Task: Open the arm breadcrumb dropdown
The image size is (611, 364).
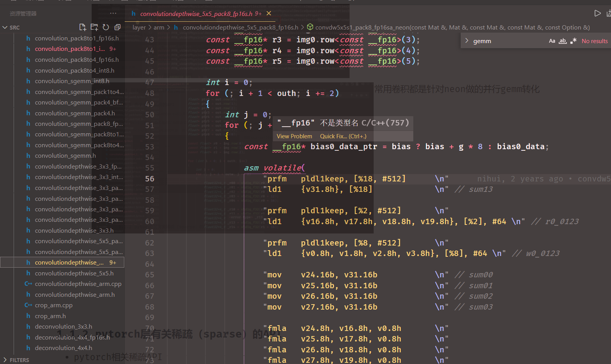Action: point(159,27)
